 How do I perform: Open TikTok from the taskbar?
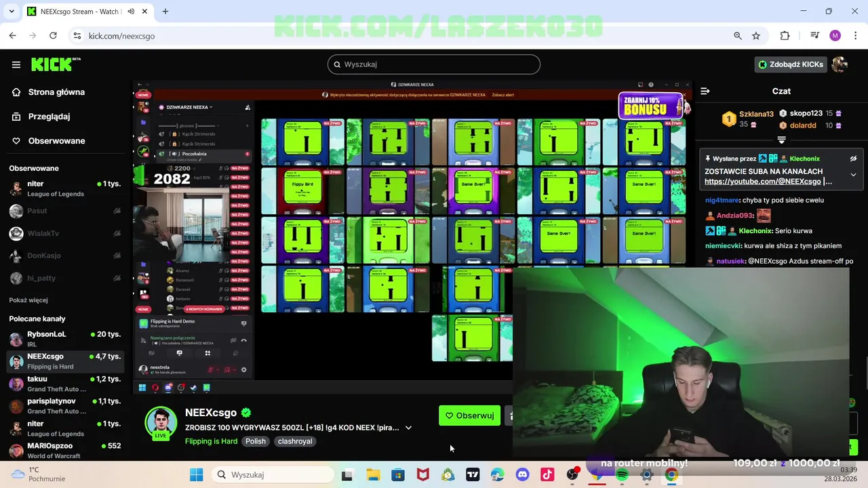click(x=547, y=474)
